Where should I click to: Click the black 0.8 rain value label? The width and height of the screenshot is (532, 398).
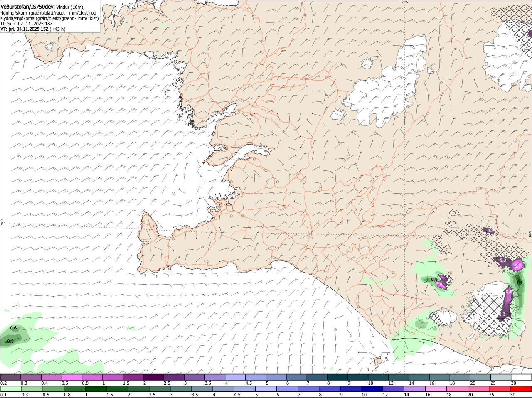tap(434, 279)
